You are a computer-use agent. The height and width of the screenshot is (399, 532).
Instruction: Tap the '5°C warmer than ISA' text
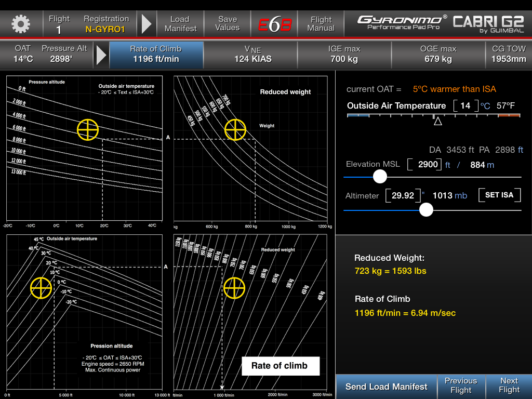click(454, 89)
